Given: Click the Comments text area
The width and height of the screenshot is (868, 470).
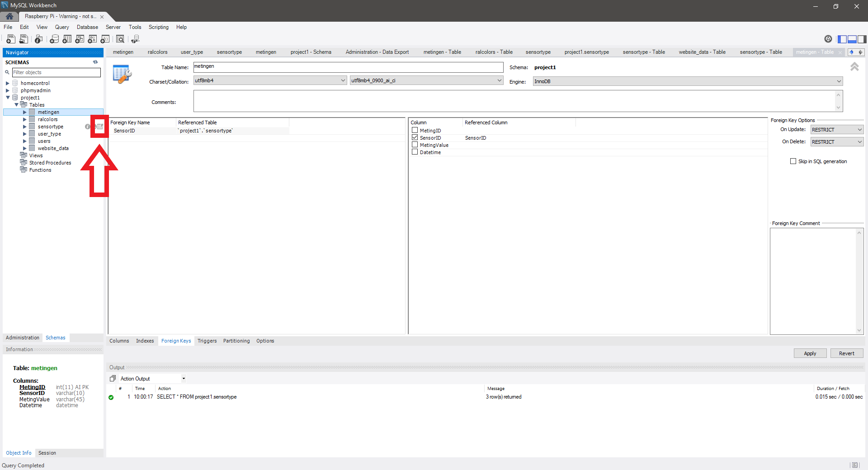Looking at the screenshot, I should click(x=518, y=101).
